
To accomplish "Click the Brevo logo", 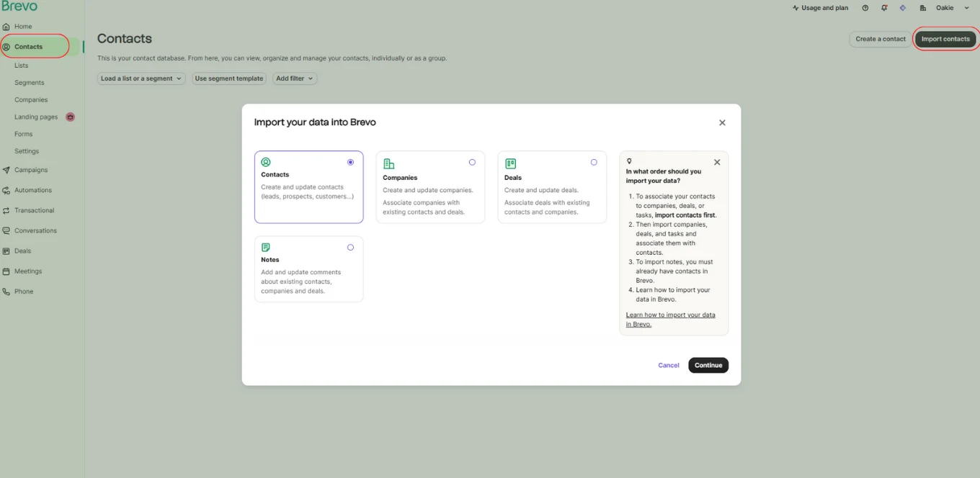I will 19,6.
